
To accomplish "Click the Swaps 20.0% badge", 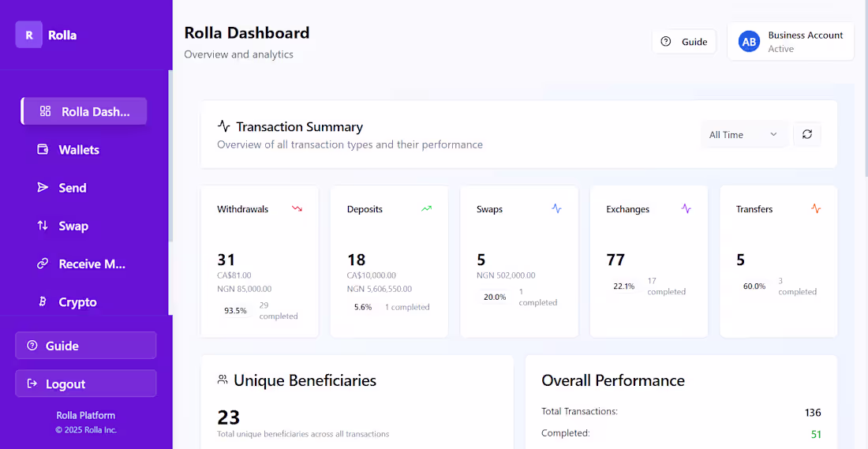I will [495, 297].
